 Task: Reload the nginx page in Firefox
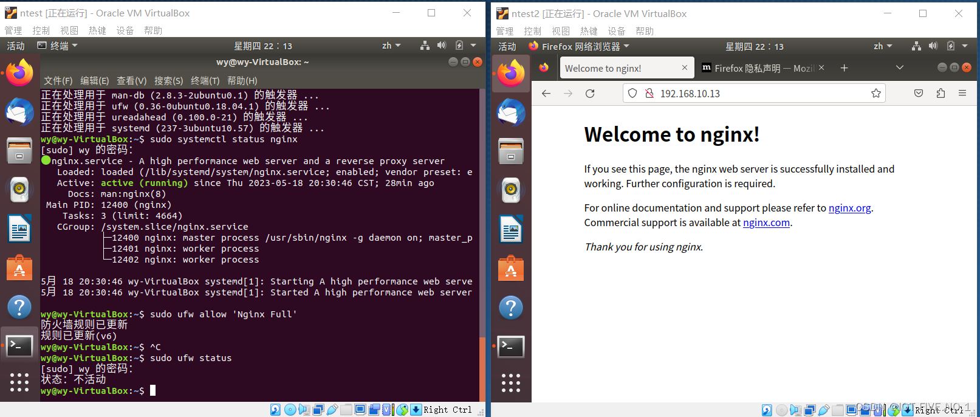point(590,93)
